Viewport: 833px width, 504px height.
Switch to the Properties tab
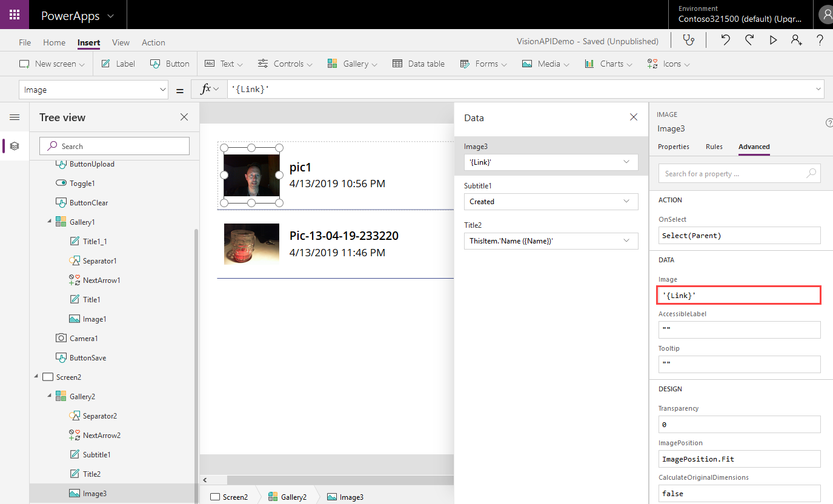click(673, 147)
